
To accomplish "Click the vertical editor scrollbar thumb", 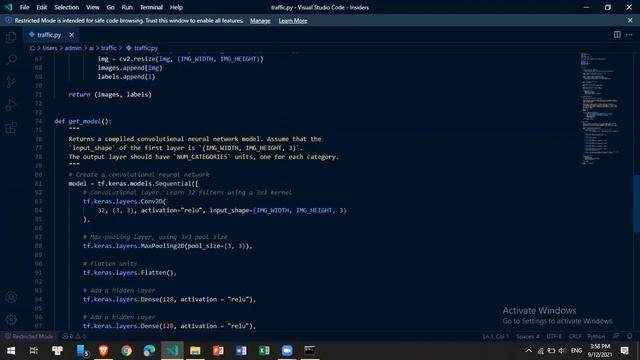I will coord(636,203).
